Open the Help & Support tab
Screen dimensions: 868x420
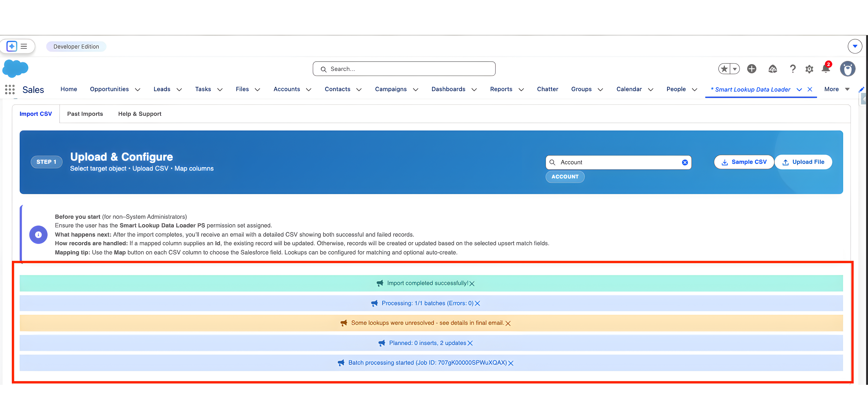click(x=140, y=113)
